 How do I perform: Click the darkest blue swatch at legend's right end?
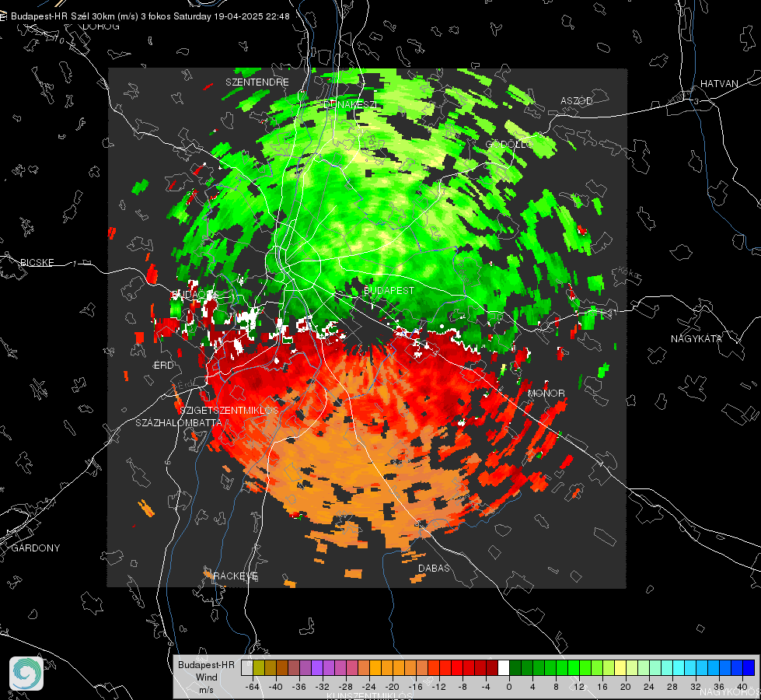749,668
